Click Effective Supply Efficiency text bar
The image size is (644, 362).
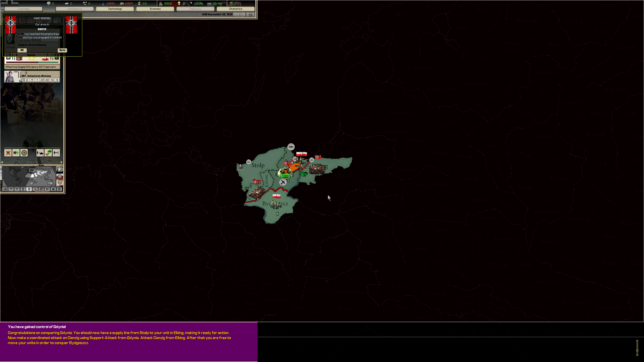tap(32, 67)
